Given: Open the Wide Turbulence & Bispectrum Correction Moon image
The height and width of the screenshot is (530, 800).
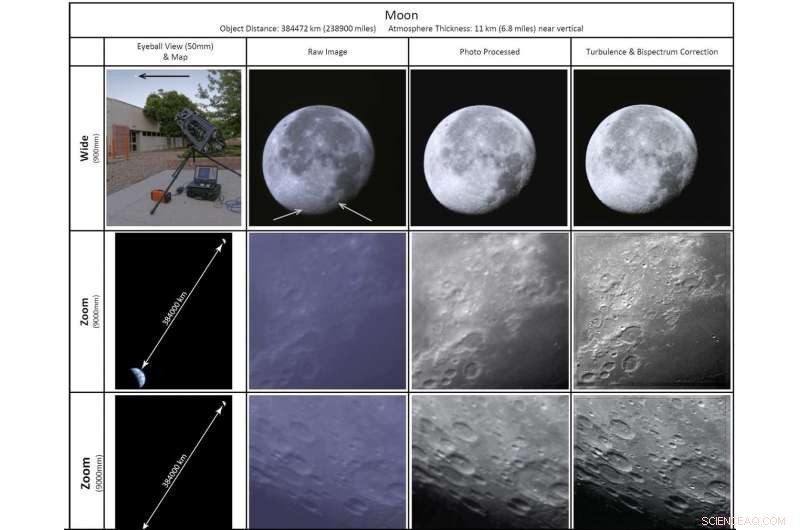Looking at the screenshot, I should coord(651,147).
